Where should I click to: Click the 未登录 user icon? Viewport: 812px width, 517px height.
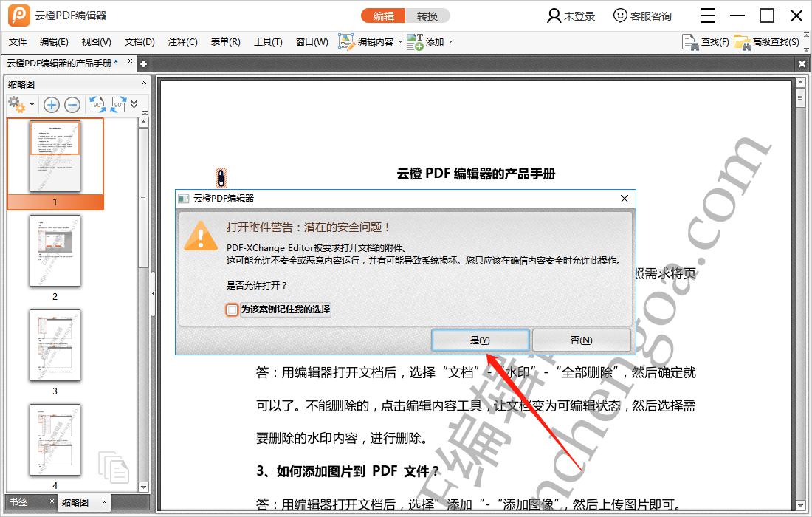click(554, 16)
